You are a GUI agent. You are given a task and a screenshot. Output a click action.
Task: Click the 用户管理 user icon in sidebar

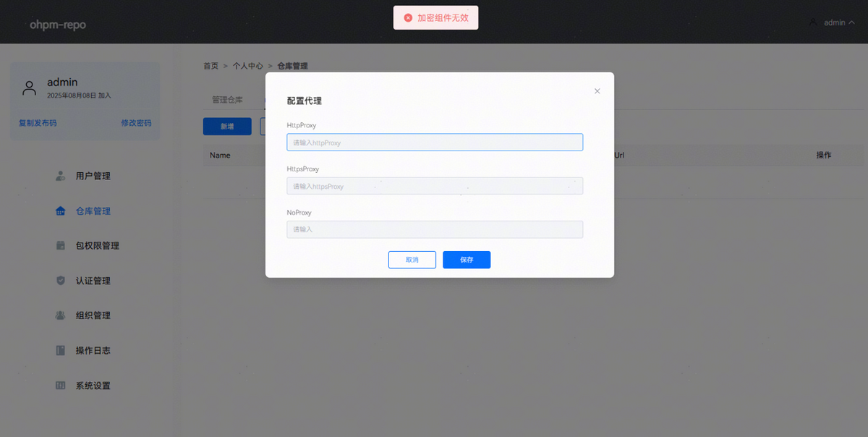pyautogui.click(x=61, y=176)
